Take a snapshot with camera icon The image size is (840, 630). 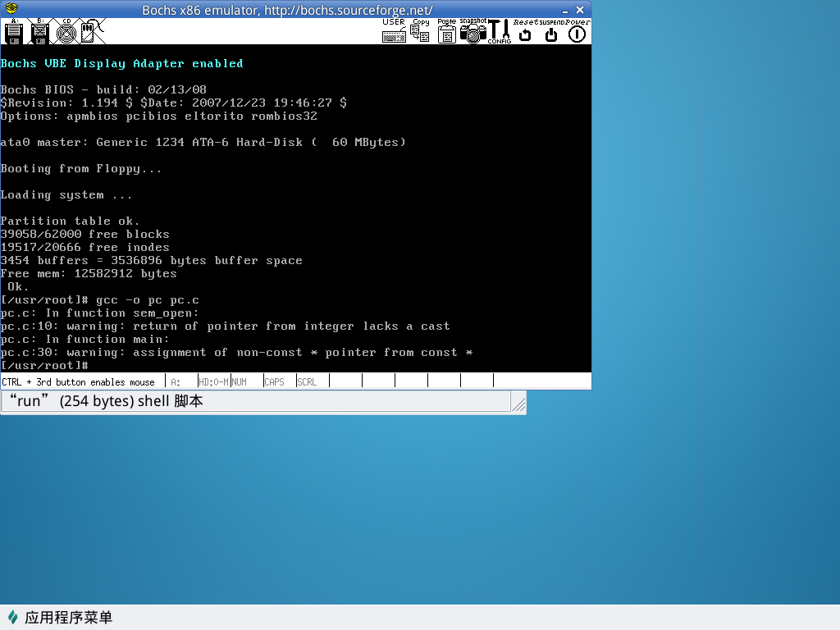point(473,32)
